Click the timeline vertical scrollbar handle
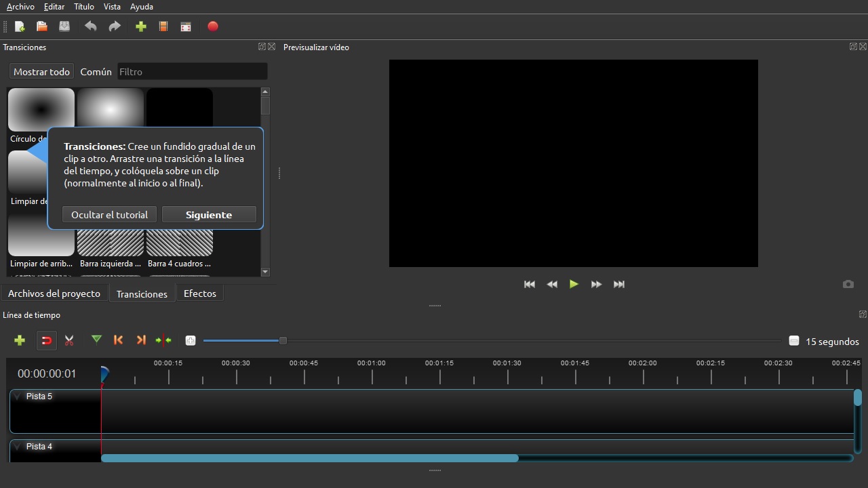868x488 pixels. coord(858,398)
